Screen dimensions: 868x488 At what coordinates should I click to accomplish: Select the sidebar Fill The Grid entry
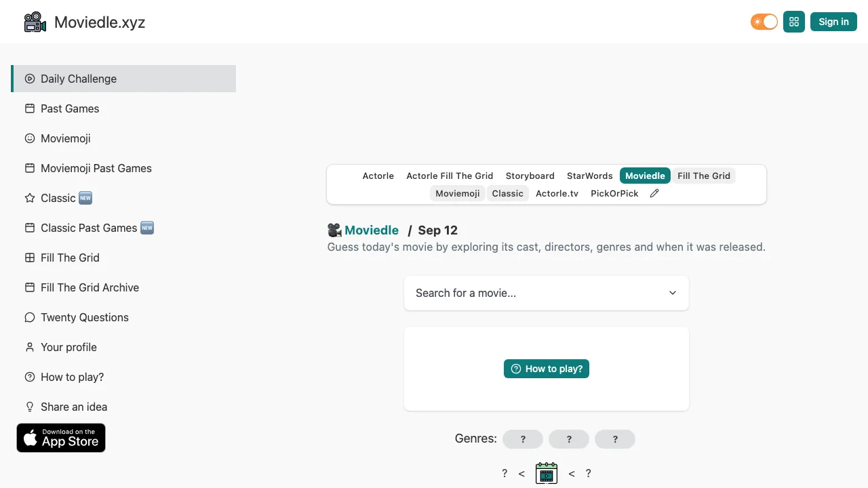pyautogui.click(x=123, y=258)
